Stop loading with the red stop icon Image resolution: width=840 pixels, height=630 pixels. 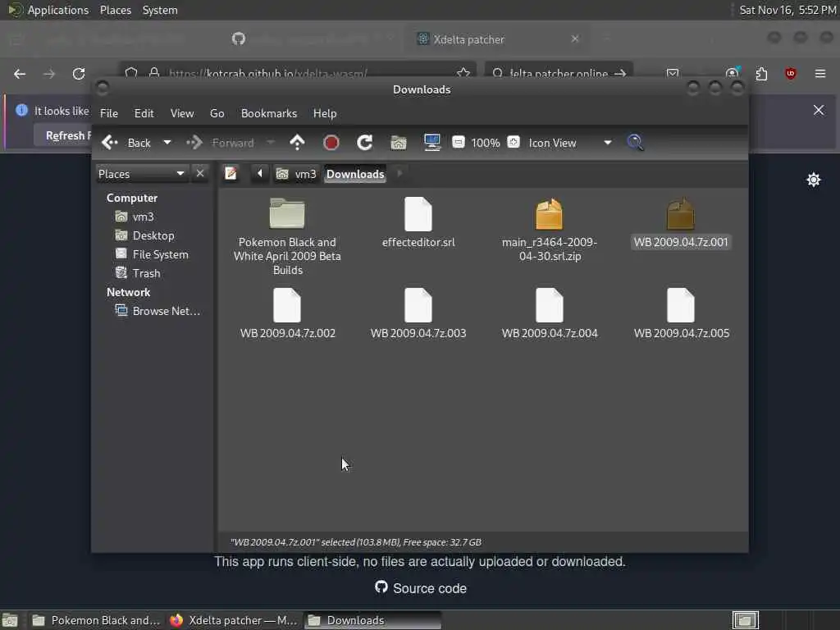pyautogui.click(x=331, y=143)
